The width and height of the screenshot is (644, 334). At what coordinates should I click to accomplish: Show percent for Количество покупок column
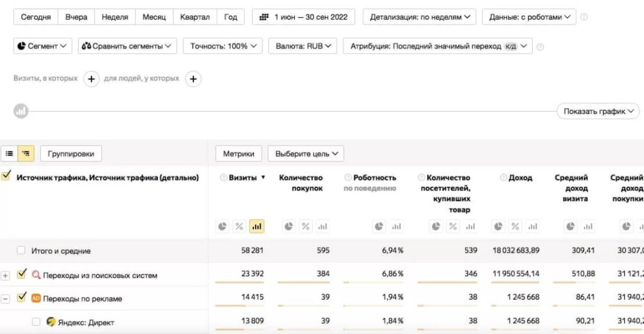305,227
